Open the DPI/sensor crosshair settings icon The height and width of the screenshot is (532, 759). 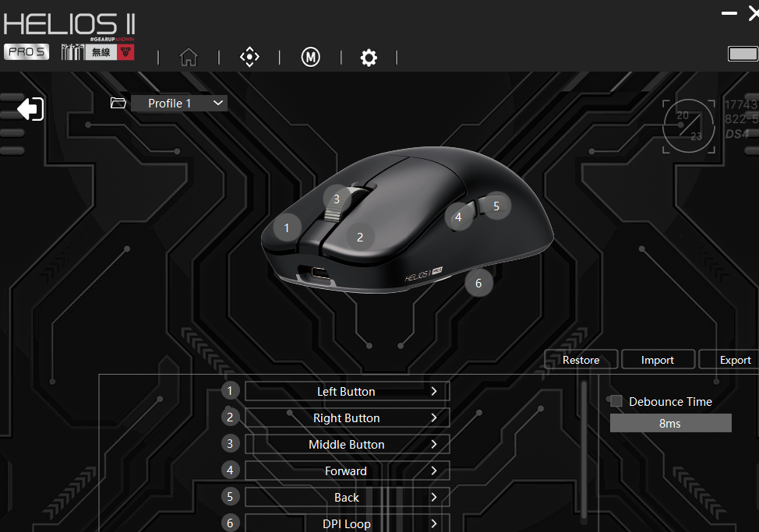tap(249, 57)
